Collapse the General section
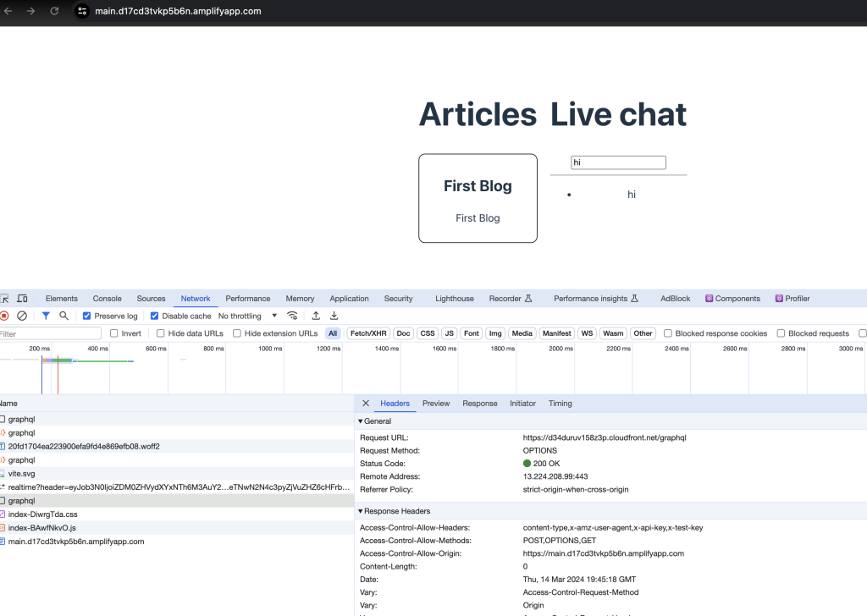This screenshot has width=867, height=616. click(x=361, y=421)
